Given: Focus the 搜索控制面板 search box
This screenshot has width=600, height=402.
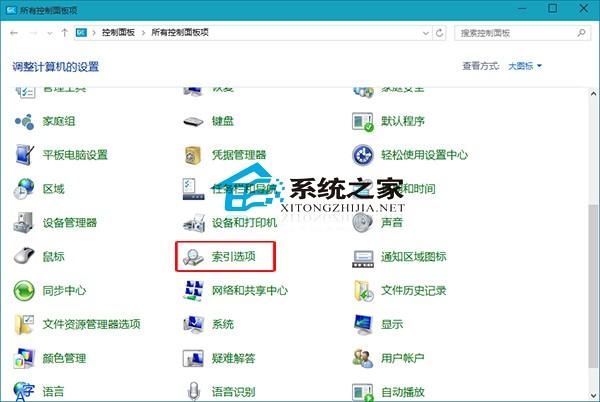Looking at the screenshot, I should click(522, 33).
